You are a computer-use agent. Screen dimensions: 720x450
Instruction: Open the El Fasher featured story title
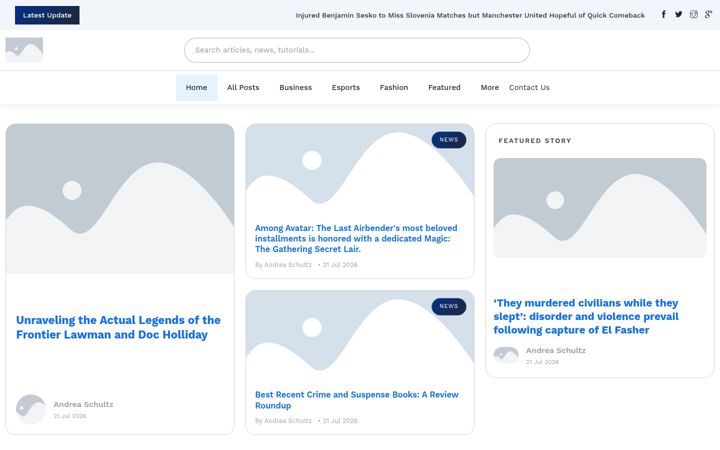[586, 316]
